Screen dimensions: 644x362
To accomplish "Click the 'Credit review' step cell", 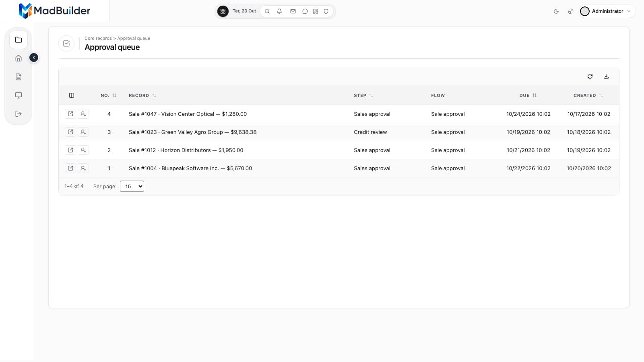I will 370,132.
